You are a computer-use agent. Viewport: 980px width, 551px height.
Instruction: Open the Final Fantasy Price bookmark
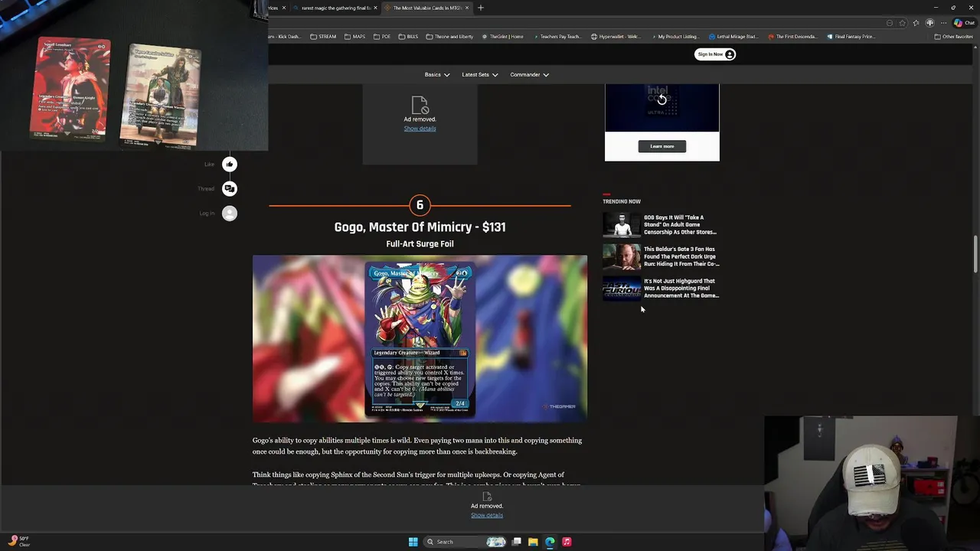pos(851,37)
